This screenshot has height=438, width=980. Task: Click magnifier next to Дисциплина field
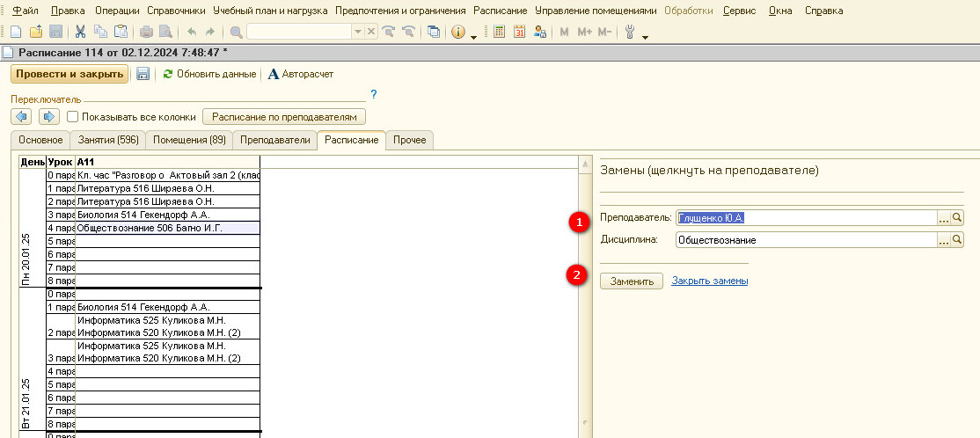(957, 240)
